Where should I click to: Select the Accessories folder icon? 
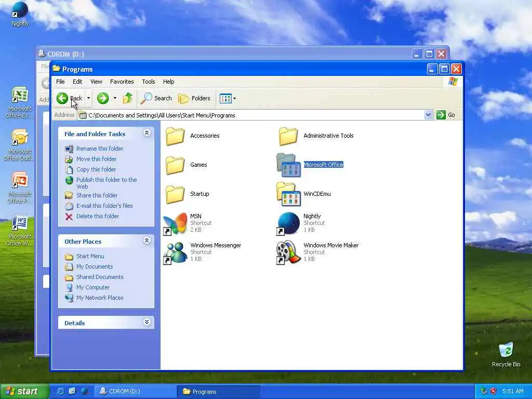[175, 137]
